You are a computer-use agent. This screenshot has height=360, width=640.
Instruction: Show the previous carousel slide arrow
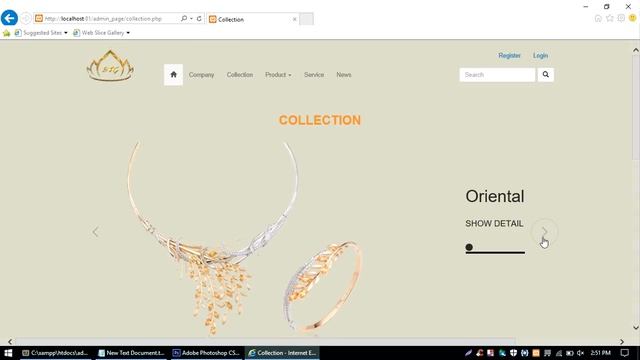(95, 232)
